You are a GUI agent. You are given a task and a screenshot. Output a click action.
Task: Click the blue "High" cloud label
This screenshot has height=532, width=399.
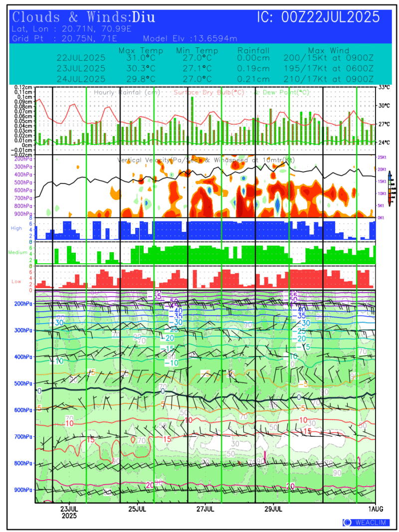pos(16,229)
